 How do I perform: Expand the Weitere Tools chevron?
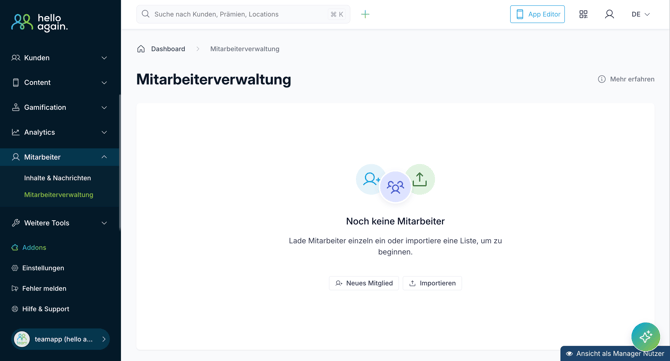click(104, 223)
